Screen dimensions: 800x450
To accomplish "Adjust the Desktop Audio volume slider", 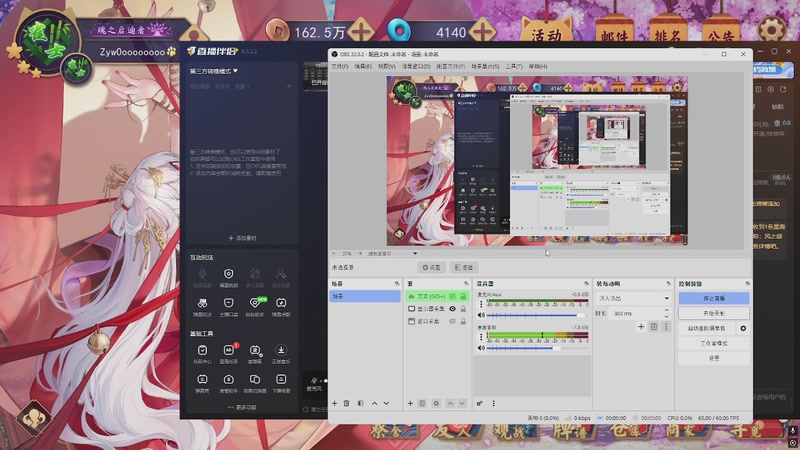I will [x=538, y=348].
